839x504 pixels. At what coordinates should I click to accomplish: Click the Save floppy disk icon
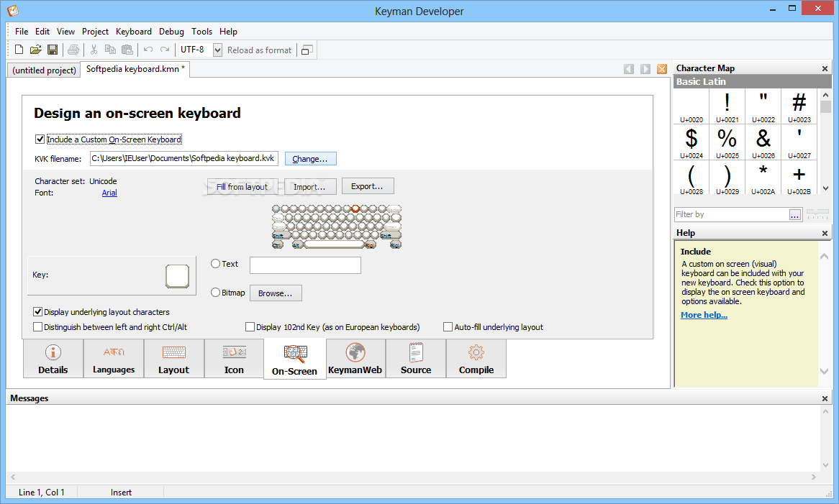click(x=53, y=50)
